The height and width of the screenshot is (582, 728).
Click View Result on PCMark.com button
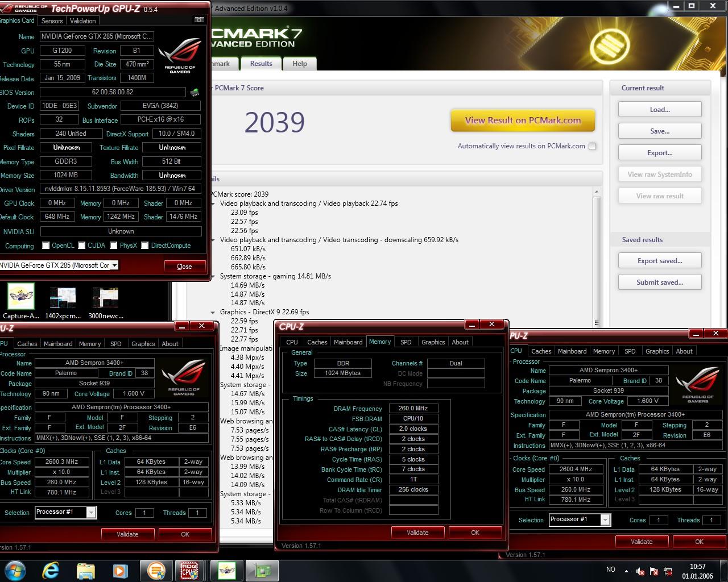click(x=523, y=120)
